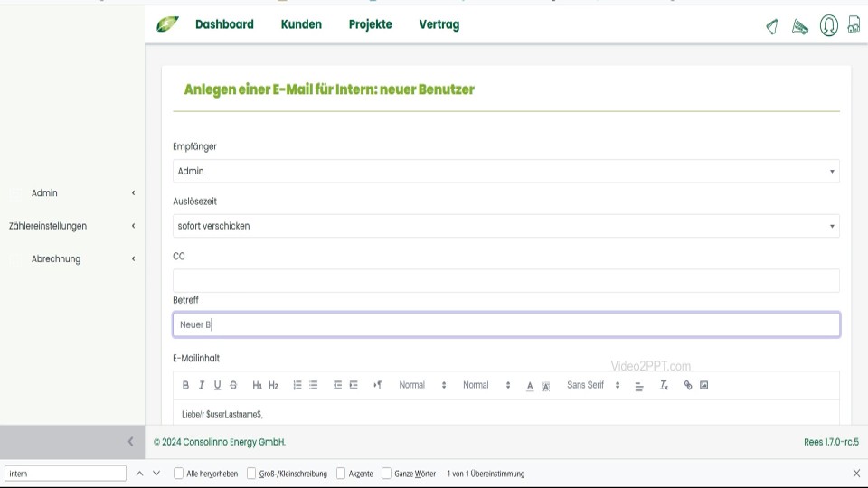
Task: Apply Heading 2 style
Action: click(x=273, y=385)
